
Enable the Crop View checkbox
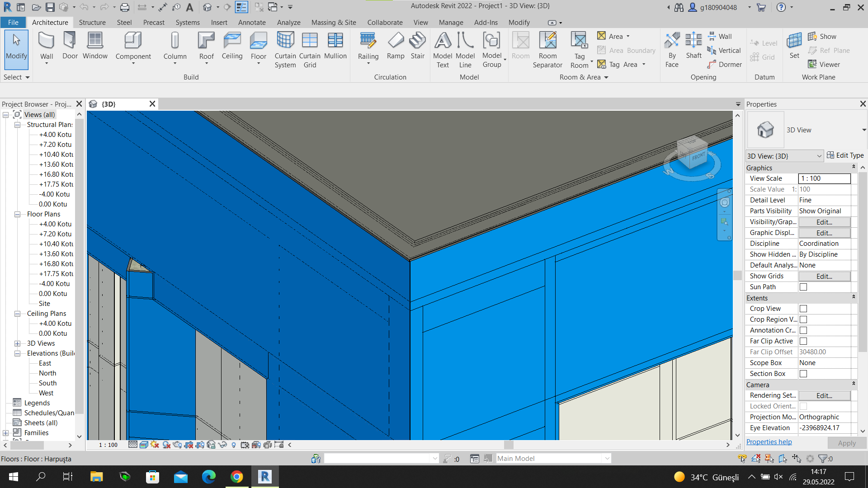pyautogui.click(x=803, y=309)
